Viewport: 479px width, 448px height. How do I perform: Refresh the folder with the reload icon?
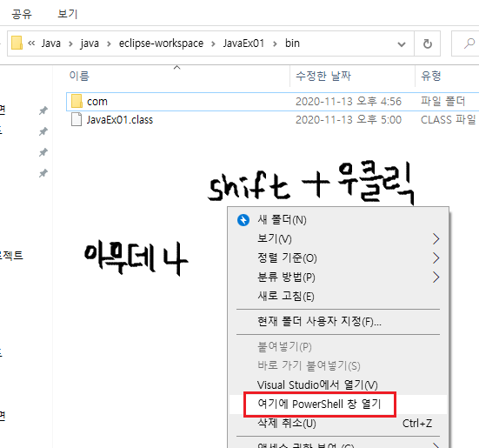[428, 43]
